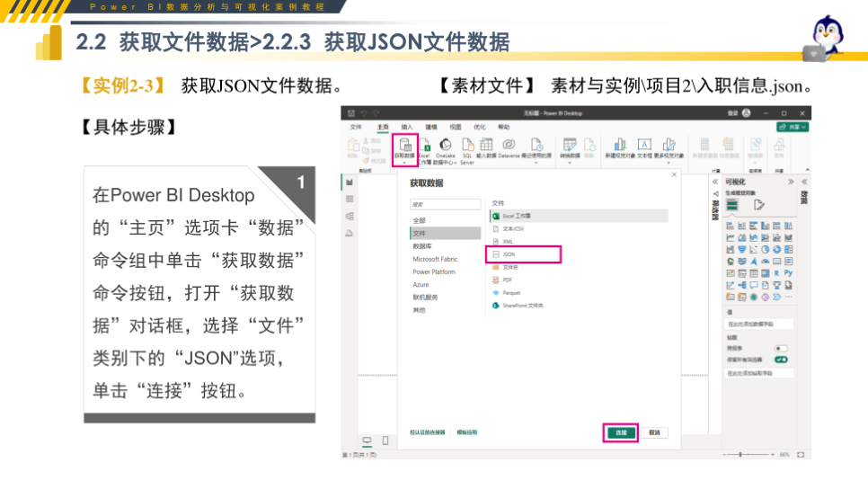Screen dimensions: 868x489
Task: Select the Q&A speech-bubble visual icon
Action: [x=754, y=285]
